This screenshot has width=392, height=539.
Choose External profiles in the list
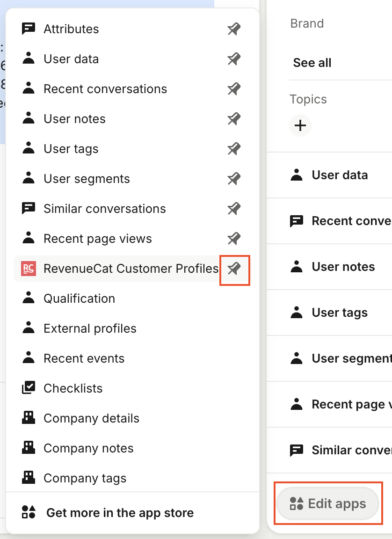tap(89, 328)
